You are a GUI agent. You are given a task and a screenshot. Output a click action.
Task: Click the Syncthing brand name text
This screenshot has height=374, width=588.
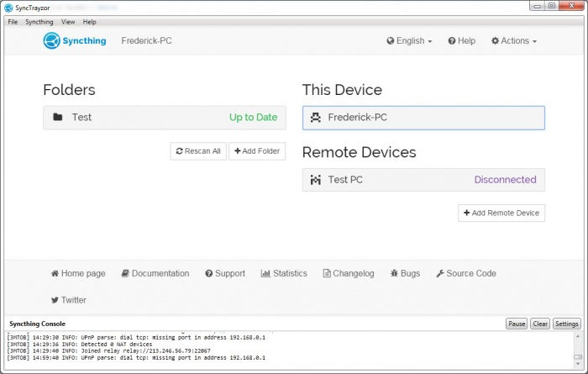point(84,41)
